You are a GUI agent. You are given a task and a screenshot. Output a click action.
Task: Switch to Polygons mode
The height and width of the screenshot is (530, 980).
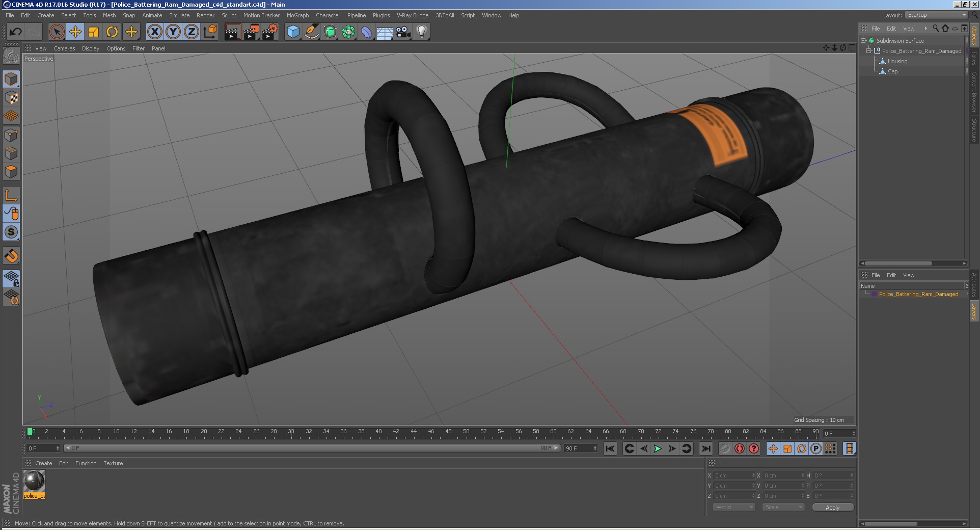pyautogui.click(x=11, y=172)
